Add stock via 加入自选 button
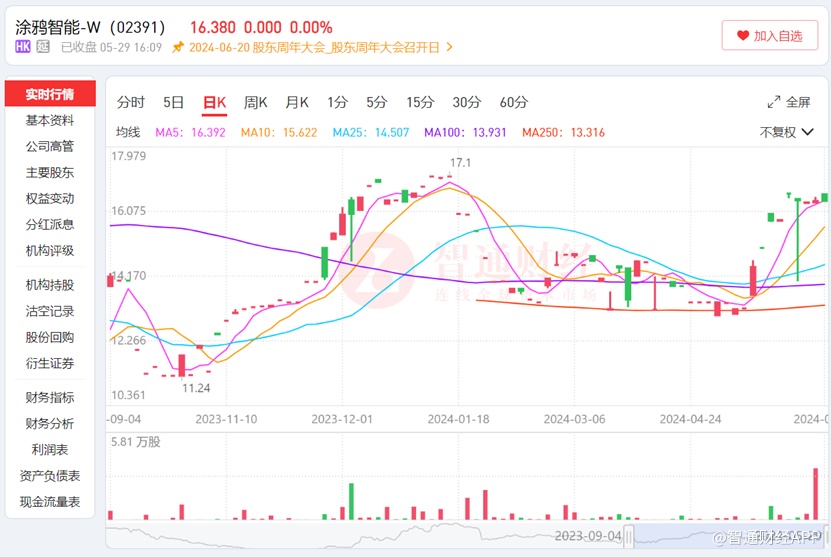 [x=770, y=36]
